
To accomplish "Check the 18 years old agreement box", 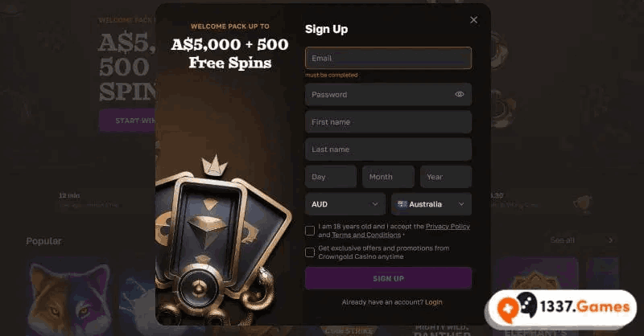I will click(x=310, y=231).
